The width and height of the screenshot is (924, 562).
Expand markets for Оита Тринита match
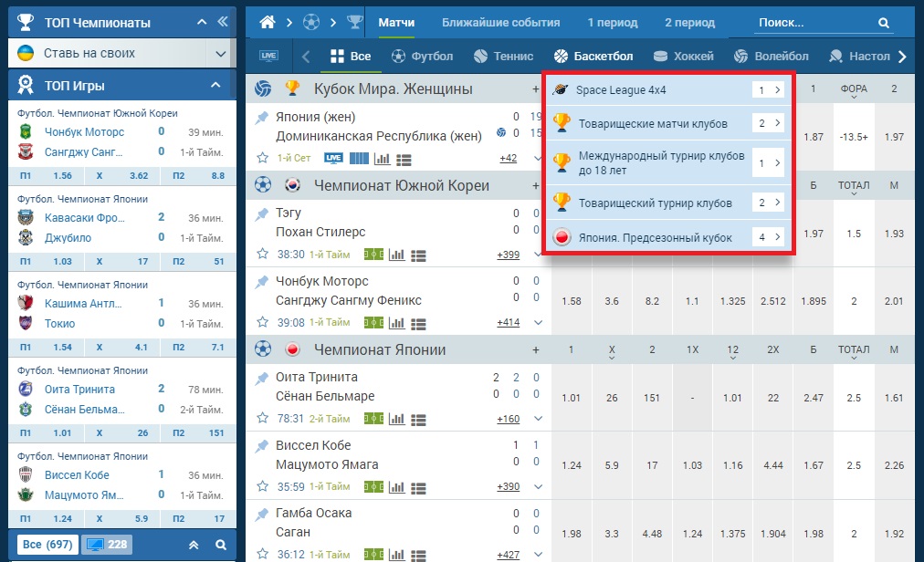coord(538,418)
